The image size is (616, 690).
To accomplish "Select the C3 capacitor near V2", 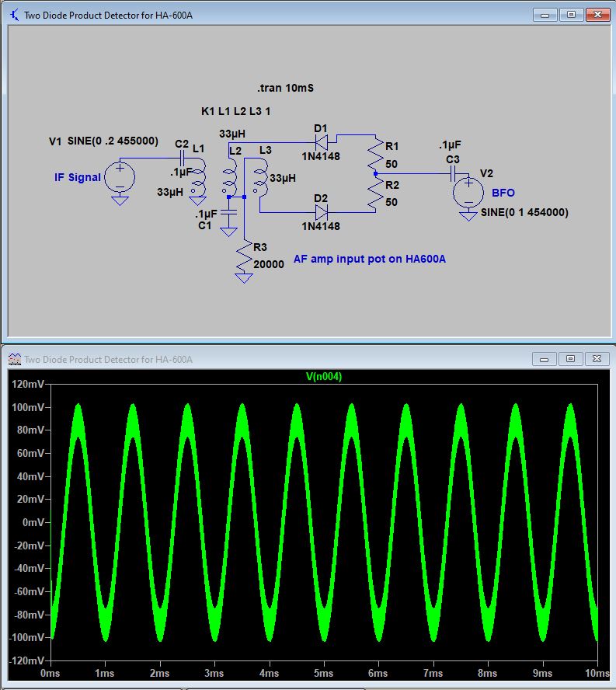I will coord(453,174).
